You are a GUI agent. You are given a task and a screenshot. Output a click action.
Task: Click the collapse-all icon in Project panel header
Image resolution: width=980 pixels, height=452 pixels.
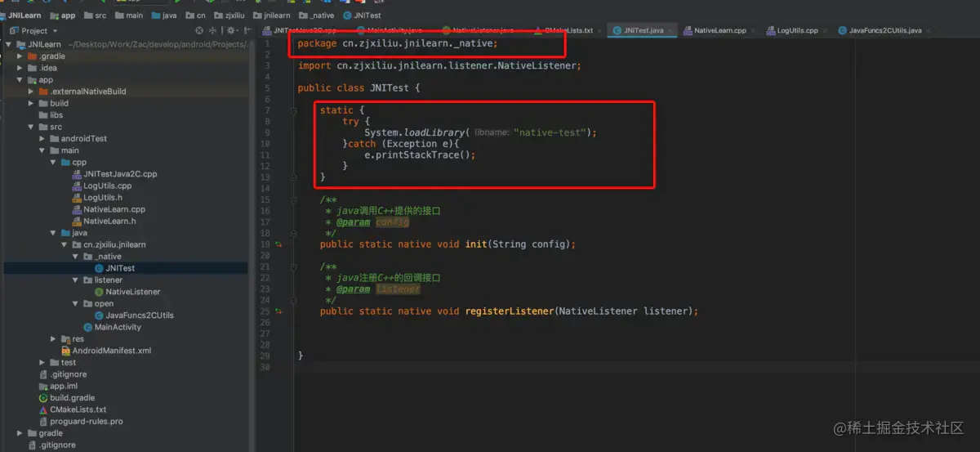213,30
